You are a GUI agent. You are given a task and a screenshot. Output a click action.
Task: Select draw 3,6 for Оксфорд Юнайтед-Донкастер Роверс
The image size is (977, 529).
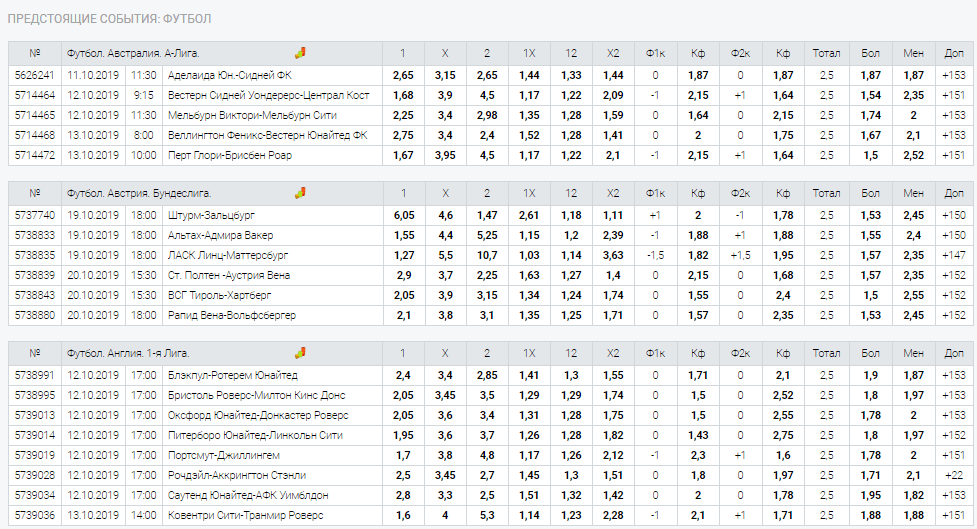coord(445,416)
